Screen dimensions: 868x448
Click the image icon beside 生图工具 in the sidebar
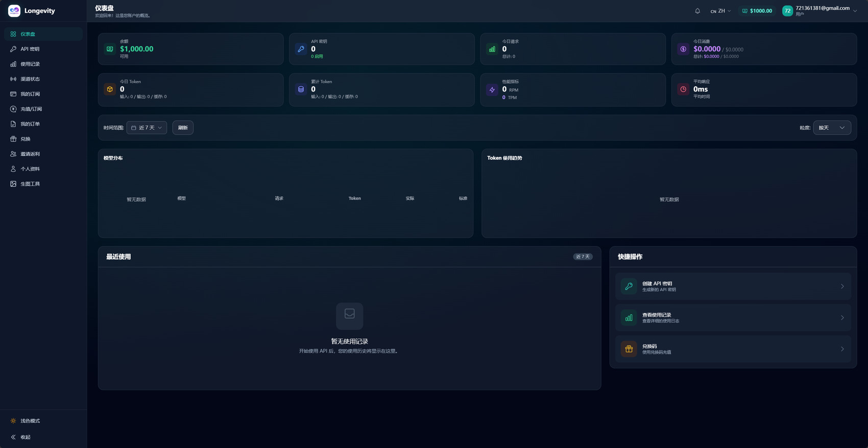point(13,184)
